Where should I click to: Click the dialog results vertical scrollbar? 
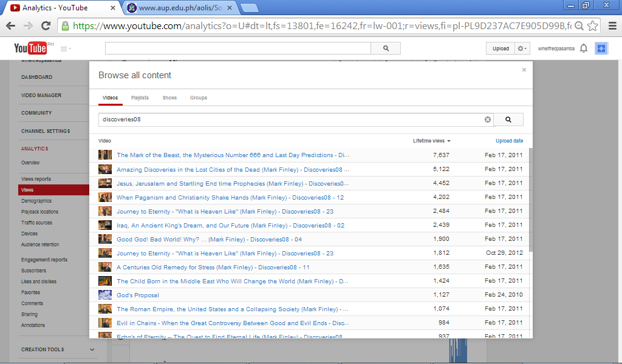point(531,200)
